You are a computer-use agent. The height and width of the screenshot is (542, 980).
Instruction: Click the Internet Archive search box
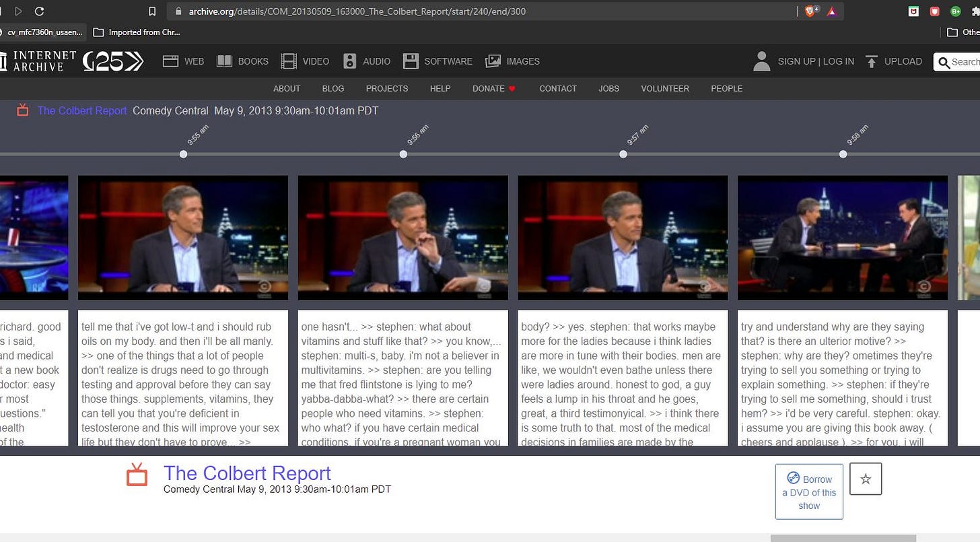[x=956, y=62]
